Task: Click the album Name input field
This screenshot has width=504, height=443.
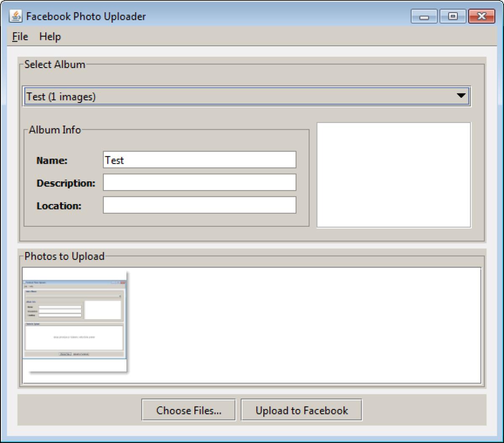Action: point(199,160)
